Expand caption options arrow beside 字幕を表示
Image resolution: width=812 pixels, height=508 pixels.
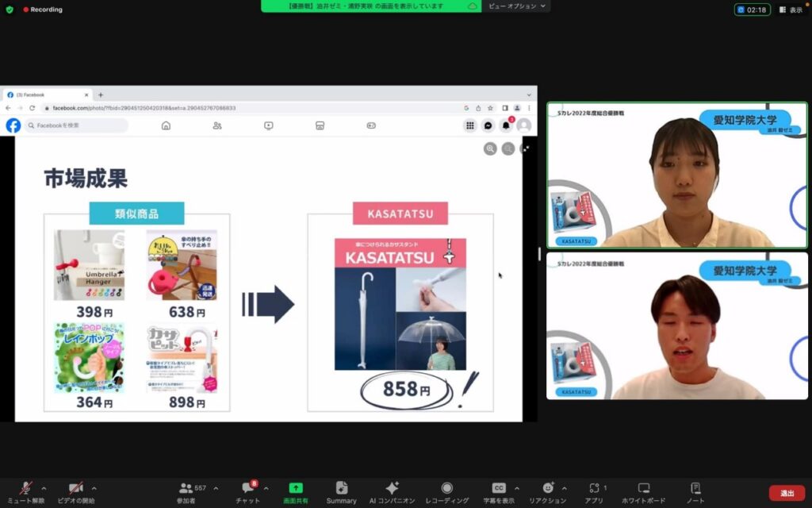click(516, 488)
